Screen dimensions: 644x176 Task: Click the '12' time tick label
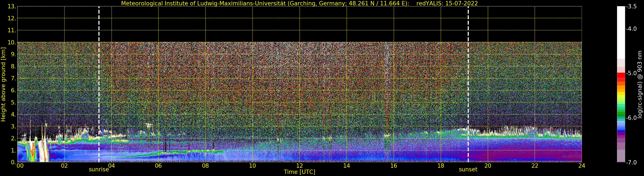[x=300, y=166]
